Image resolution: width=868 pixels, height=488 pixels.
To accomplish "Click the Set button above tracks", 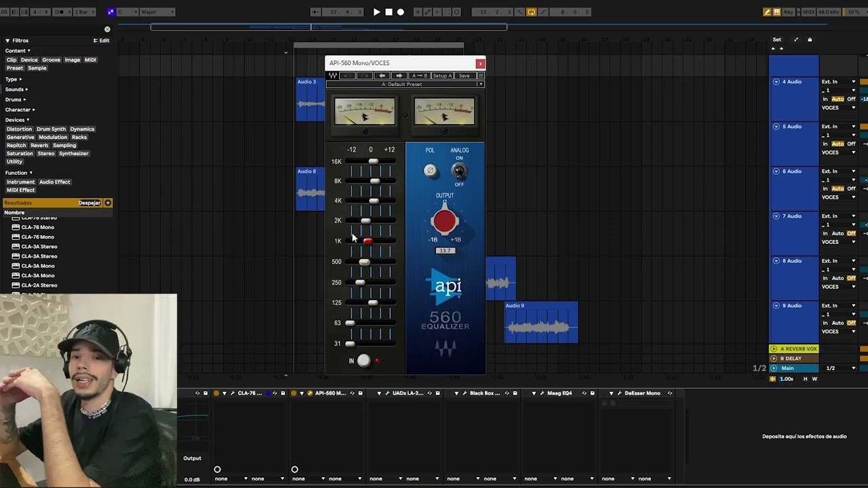I will (777, 40).
